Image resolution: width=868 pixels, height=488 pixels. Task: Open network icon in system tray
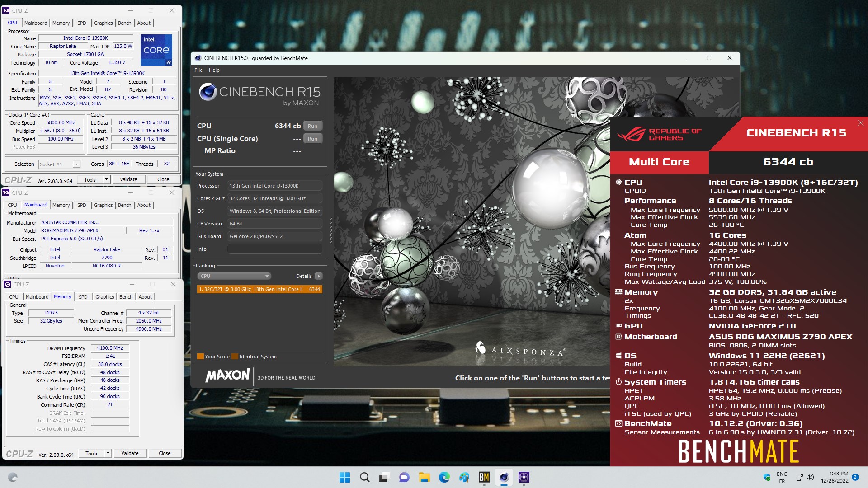click(799, 477)
